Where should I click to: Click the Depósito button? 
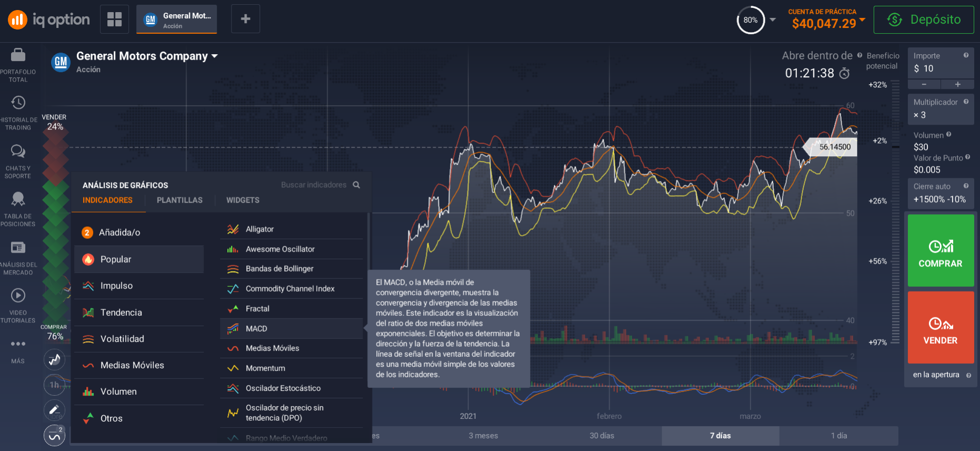coord(924,19)
